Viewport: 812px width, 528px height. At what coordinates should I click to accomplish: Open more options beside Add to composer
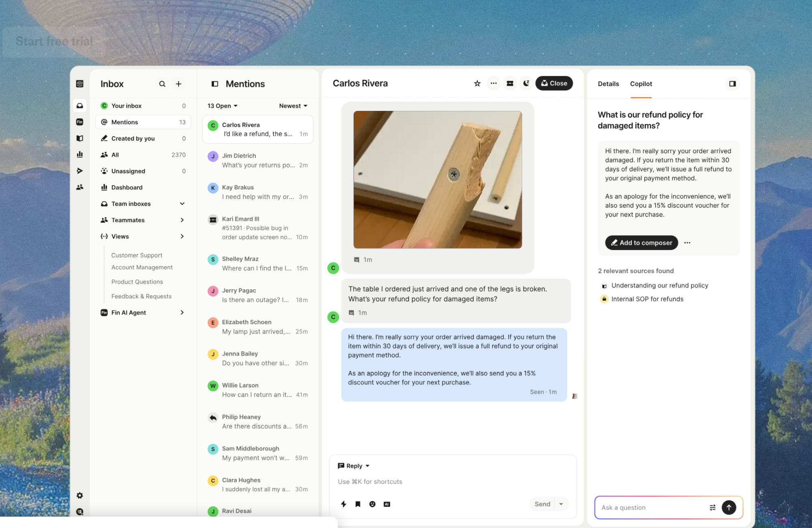(x=687, y=243)
